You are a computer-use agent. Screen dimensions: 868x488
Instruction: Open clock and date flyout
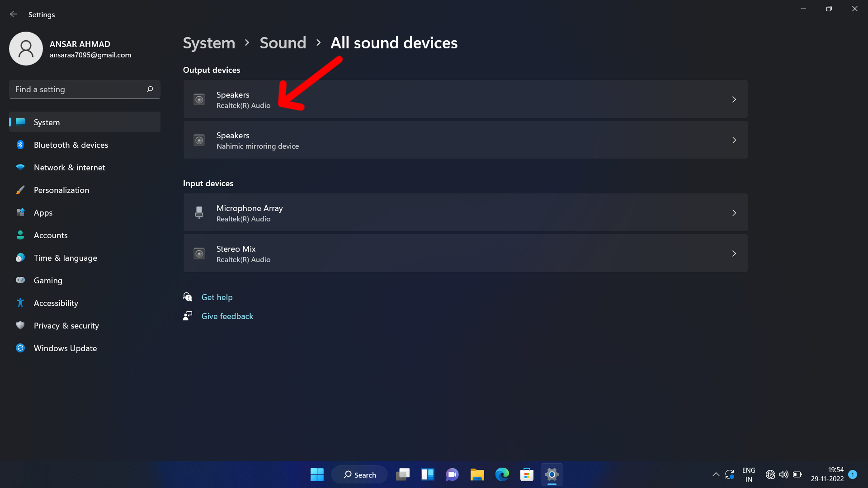[x=827, y=474]
